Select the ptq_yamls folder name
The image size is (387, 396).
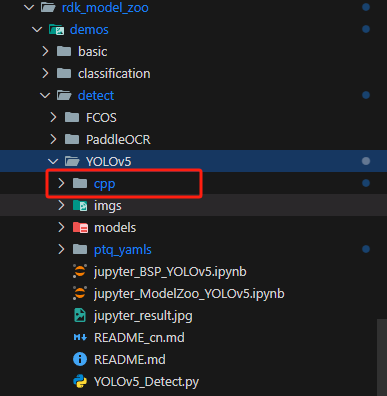click(123, 250)
